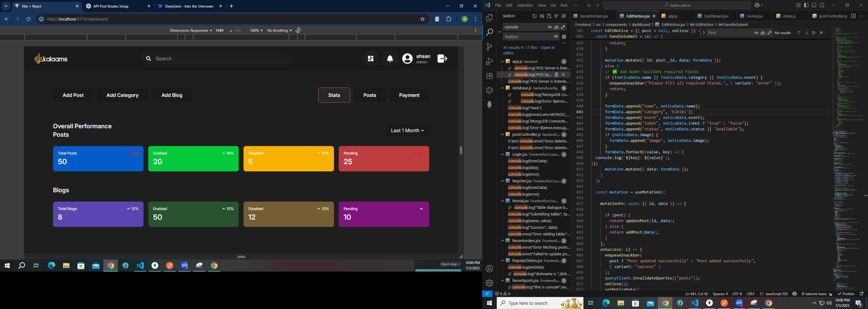Split the editor to the right
The width and height of the screenshot is (868, 309).
click(x=853, y=16)
